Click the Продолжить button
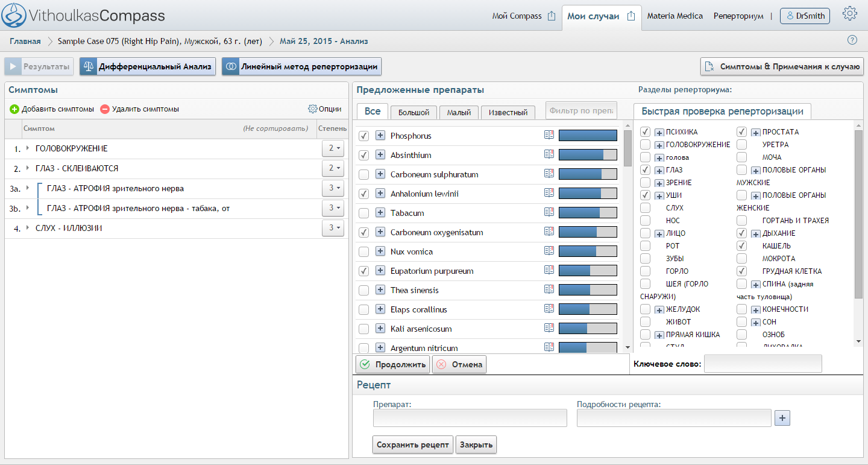The height and width of the screenshot is (465, 868). 392,364
